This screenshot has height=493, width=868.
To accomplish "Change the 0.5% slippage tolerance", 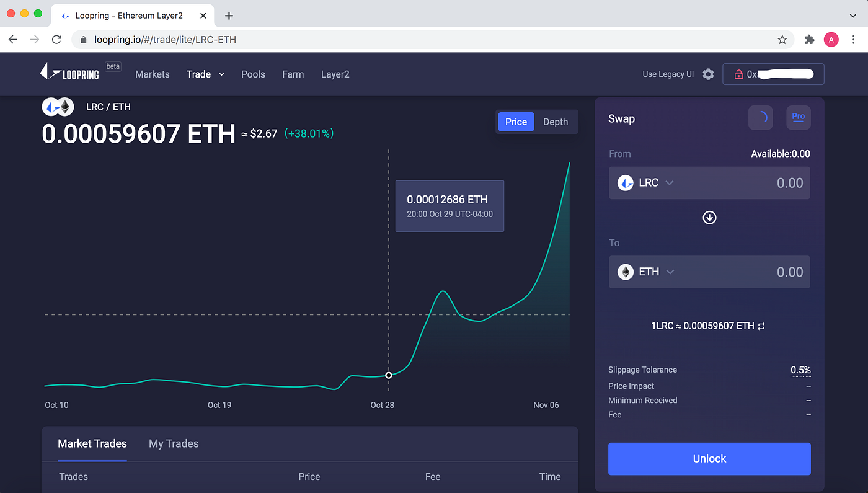I will pyautogui.click(x=800, y=370).
